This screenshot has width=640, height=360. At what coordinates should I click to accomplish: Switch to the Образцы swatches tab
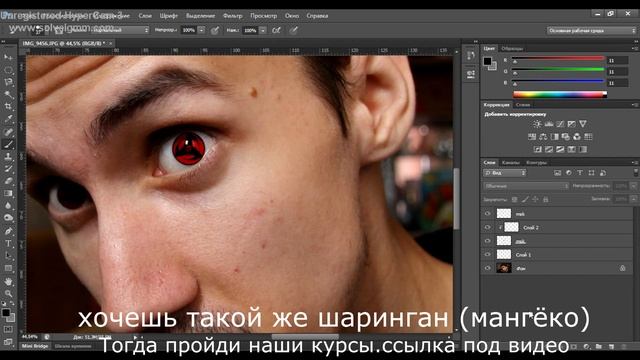[x=512, y=49]
